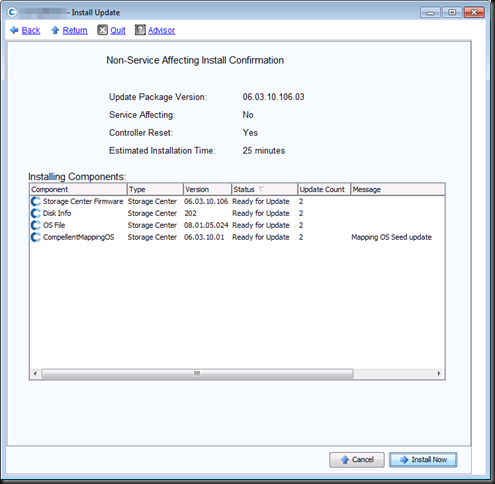Click the Disk Info row icon
495x484 pixels.
[35, 213]
